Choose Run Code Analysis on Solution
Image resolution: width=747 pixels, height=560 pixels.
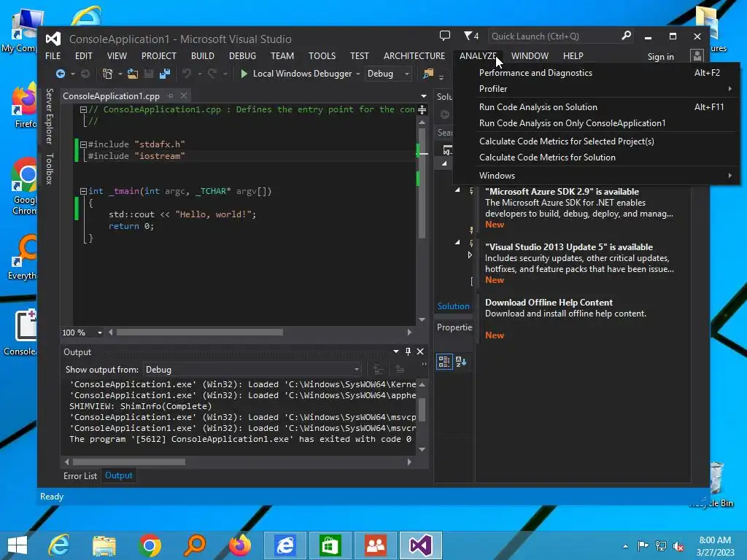pyautogui.click(x=596, y=107)
